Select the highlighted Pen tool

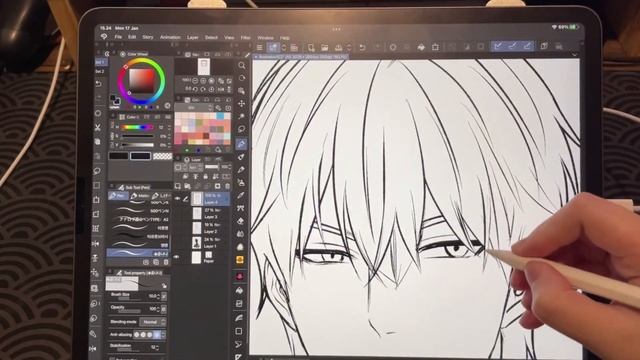click(x=242, y=144)
